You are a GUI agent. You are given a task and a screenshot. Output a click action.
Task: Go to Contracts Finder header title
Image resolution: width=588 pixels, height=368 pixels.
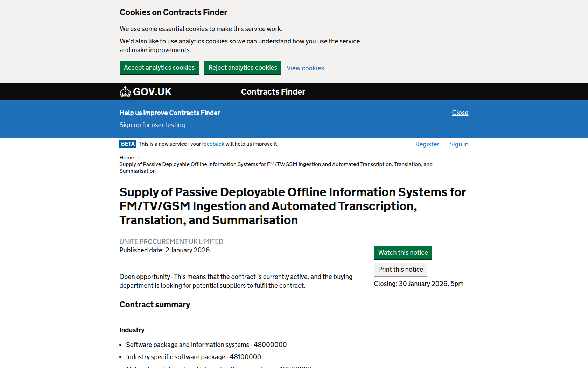point(273,92)
